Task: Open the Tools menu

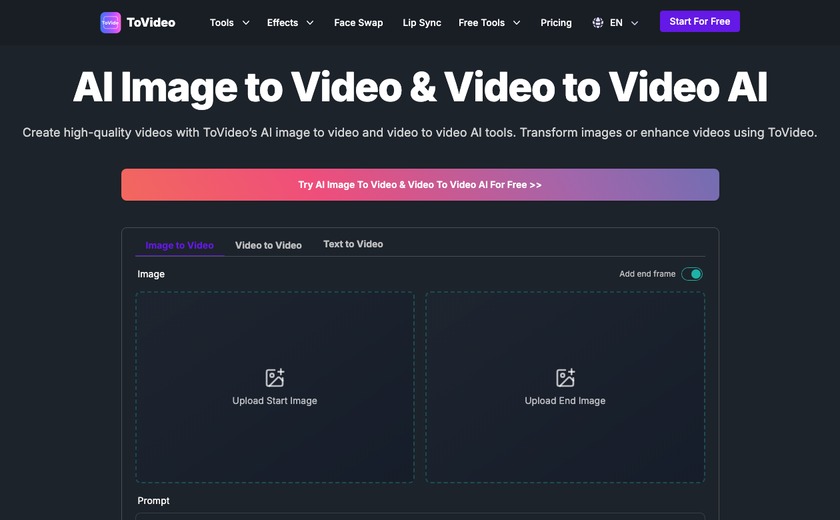Action: pos(222,22)
